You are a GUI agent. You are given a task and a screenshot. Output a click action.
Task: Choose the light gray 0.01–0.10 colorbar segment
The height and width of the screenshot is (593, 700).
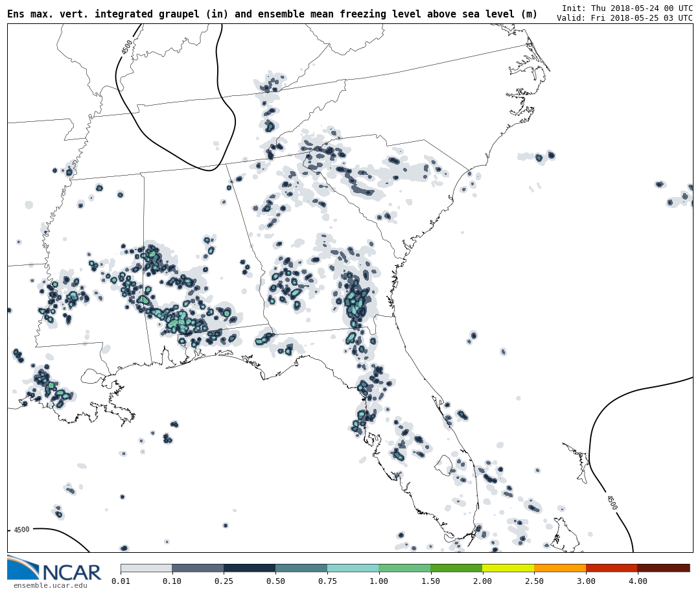click(x=146, y=568)
